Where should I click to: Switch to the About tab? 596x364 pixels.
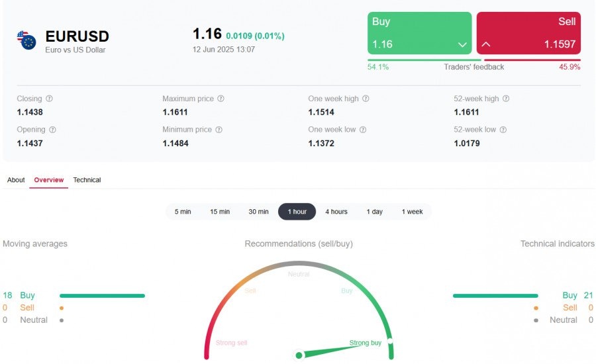tap(16, 180)
